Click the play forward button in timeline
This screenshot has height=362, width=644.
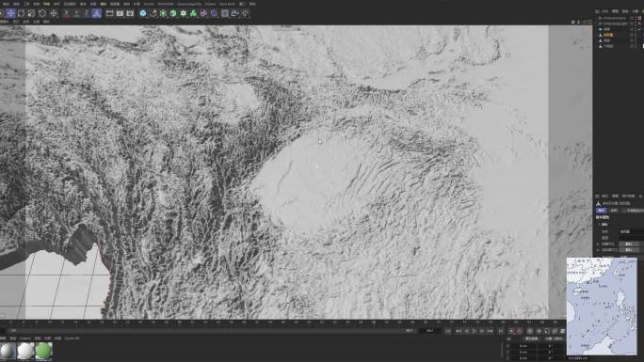pyautogui.click(x=474, y=331)
